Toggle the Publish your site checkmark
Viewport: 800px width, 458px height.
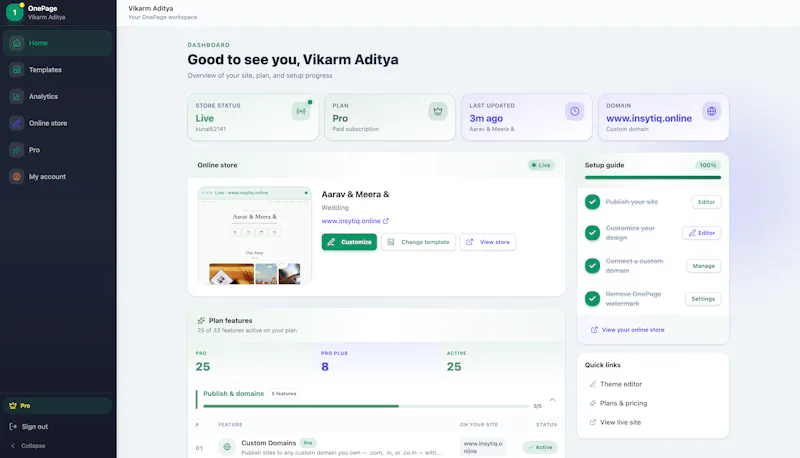[592, 202]
